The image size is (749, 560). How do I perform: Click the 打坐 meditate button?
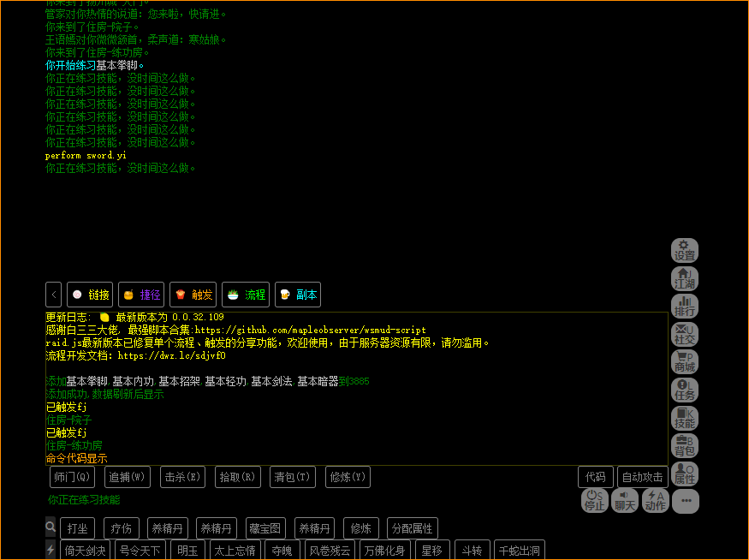coord(77,528)
